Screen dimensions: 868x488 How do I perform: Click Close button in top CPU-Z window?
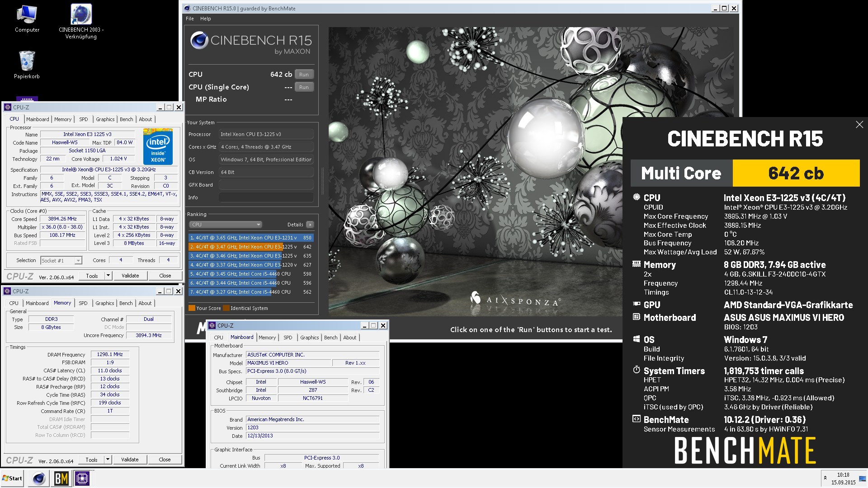click(165, 276)
